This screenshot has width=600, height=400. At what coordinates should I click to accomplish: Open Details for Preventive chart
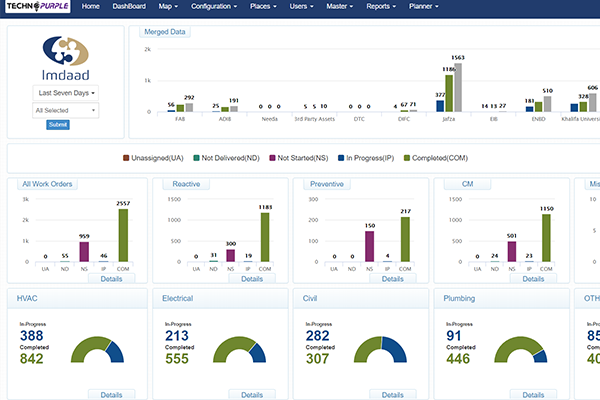click(393, 279)
